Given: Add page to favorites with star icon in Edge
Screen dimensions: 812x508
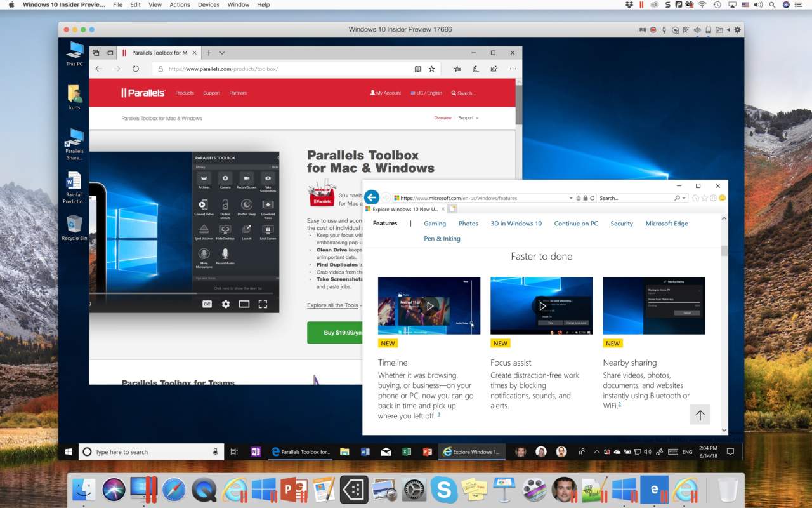Looking at the screenshot, I should (432, 69).
